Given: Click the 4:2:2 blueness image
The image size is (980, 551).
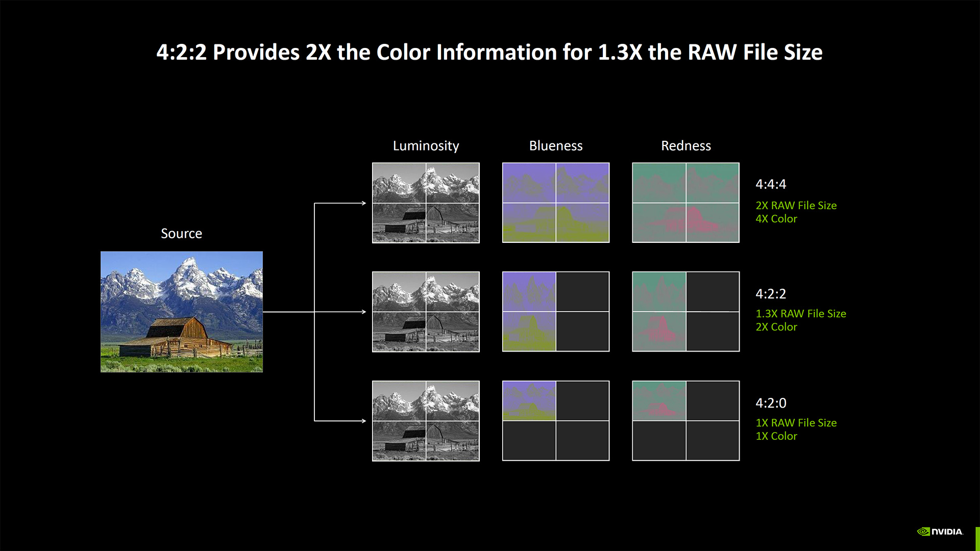Looking at the screenshot, I should coord(556,311).
